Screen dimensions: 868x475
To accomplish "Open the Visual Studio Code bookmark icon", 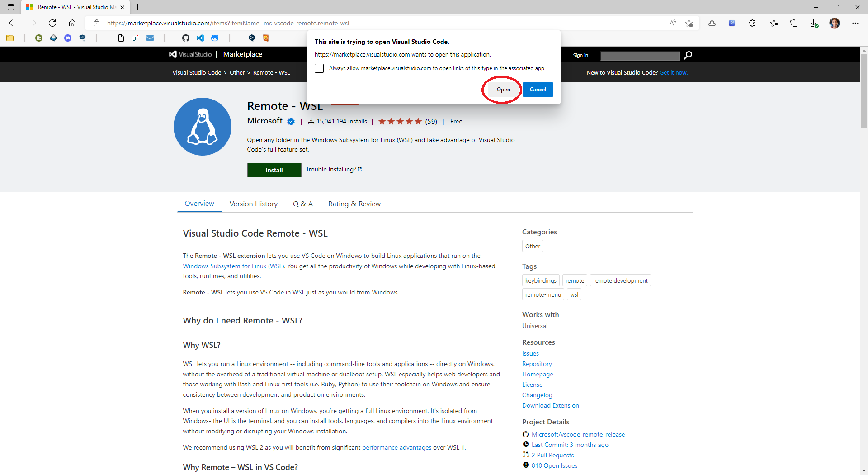I will click(200, 38).
